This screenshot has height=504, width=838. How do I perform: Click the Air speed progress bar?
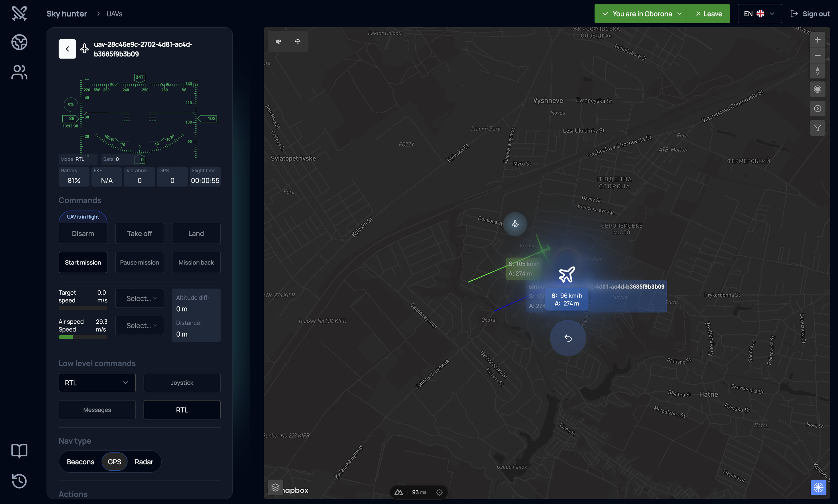click(83, 337)
